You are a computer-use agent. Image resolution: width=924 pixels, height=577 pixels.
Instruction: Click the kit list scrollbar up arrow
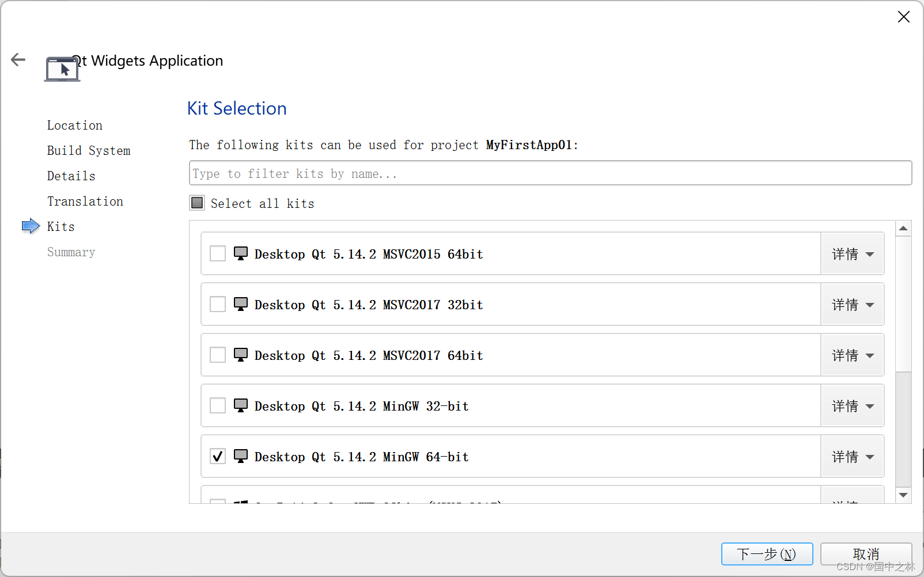903,229
